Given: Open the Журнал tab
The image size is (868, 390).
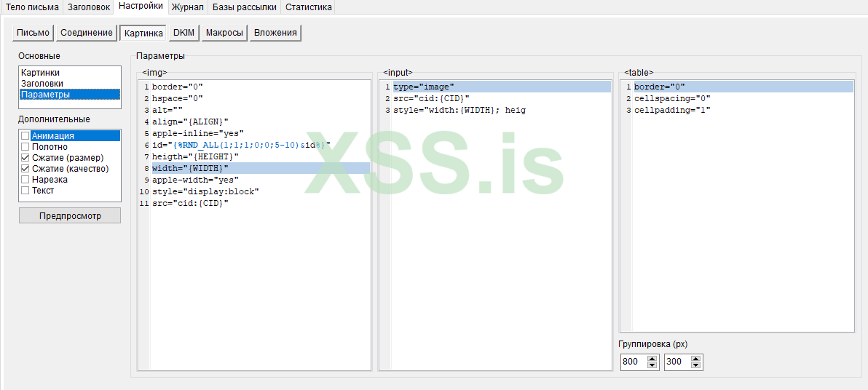Looking at the screenshot, I should pyautogui.click(x=188, y=7).
